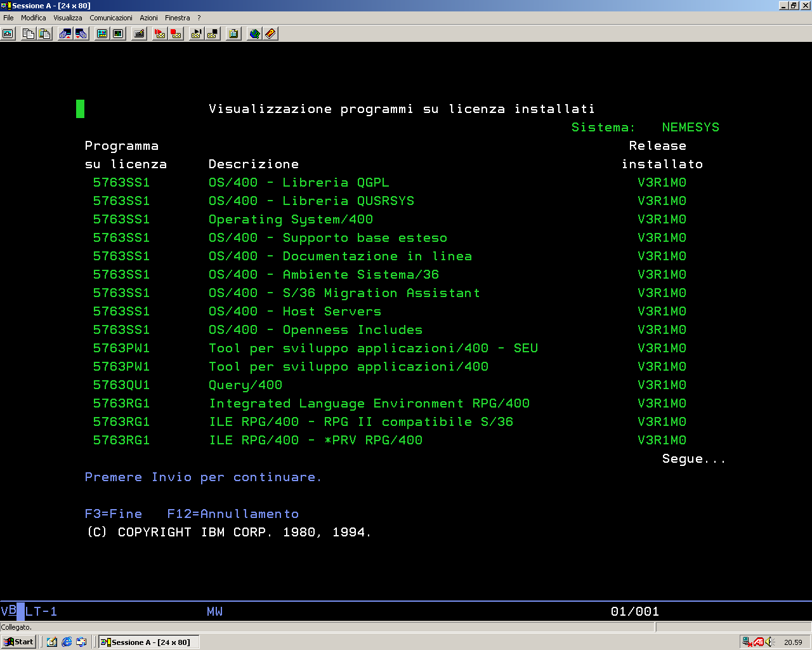Viewport: 812px width, 650px height.
Task: Click 'OS/400 - S/36 Migration Assistant'
Action: pyautogui.click(x=344, y=293)
